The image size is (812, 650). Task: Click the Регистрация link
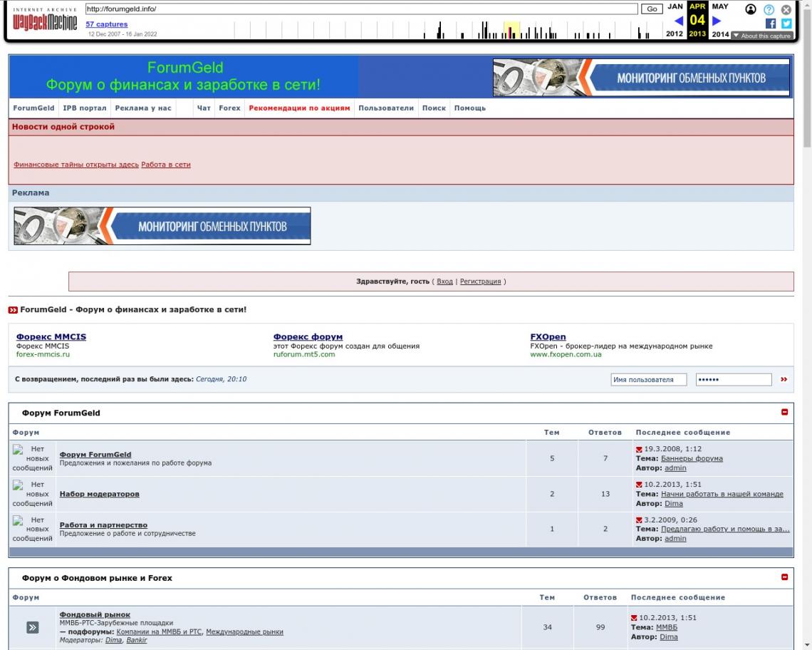pos(480,282)
